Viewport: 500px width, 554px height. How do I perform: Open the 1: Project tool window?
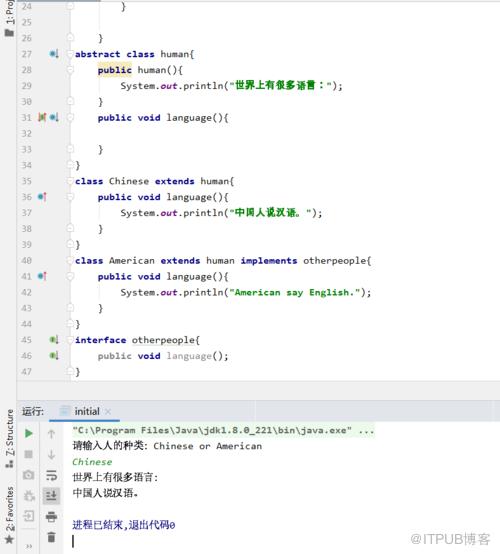click(x=10, y=18)
